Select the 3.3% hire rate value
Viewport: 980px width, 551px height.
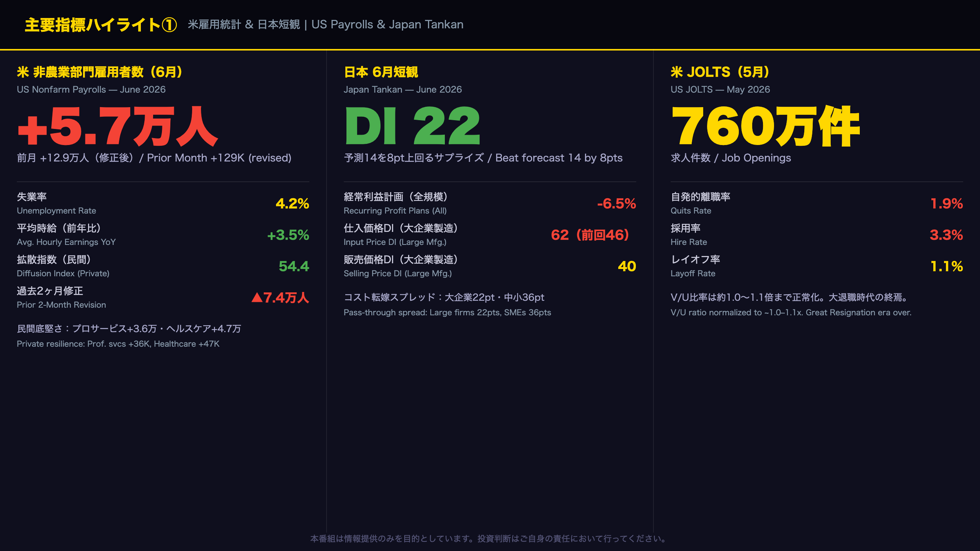[946, 235]
